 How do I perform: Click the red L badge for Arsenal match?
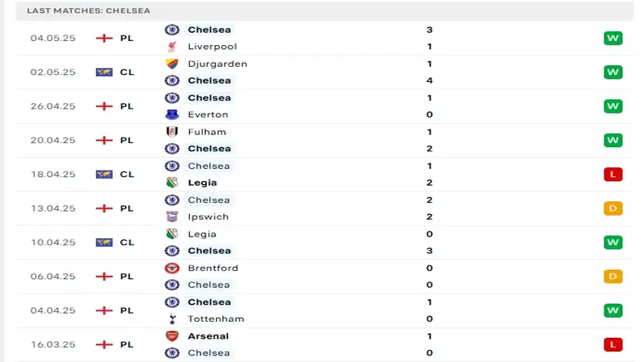point(613,345)
